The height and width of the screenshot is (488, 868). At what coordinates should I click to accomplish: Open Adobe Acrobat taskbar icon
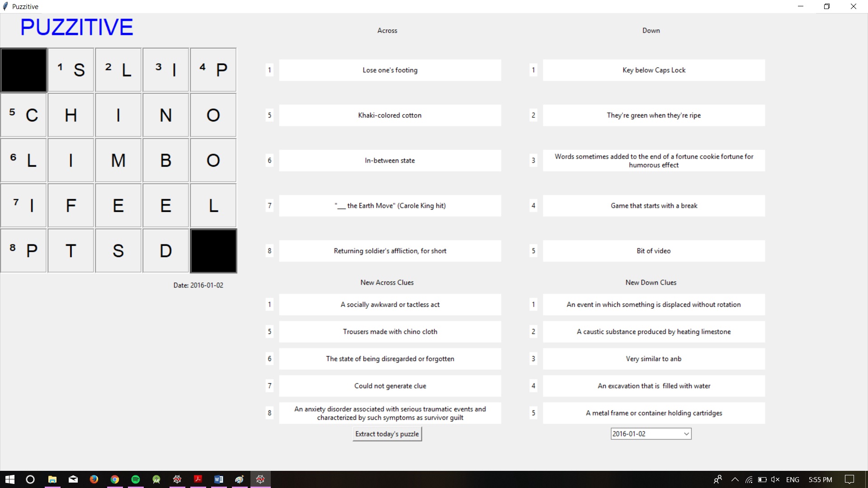(198, 479)
